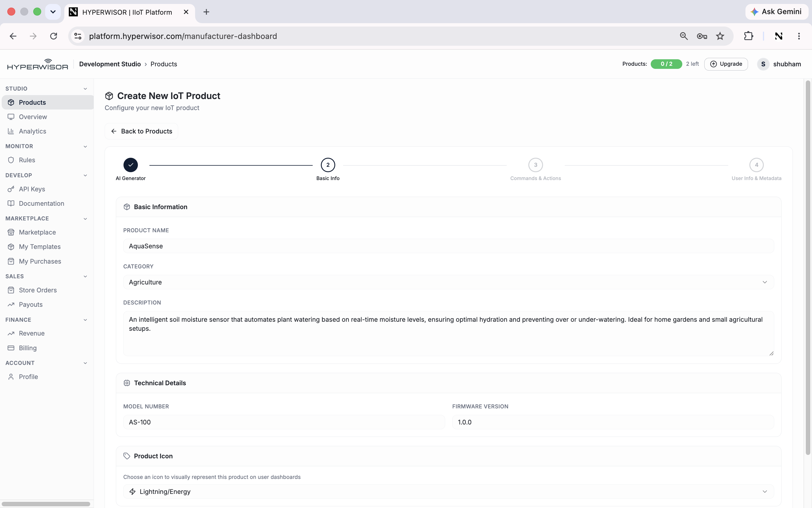
Task: Click the browser address bar URL
Action: tap(183, 36)
